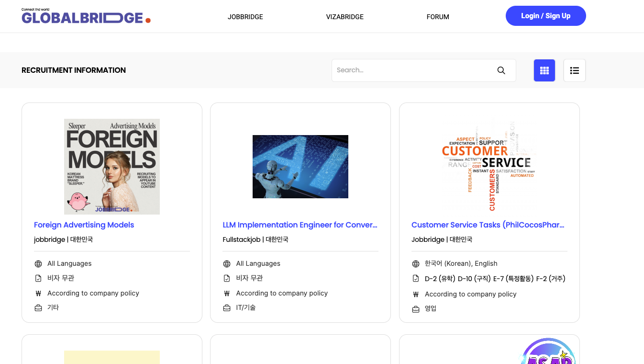Click the Login / Sign Up button
This screenshot has width=644, height=364.
coord(546,16)
